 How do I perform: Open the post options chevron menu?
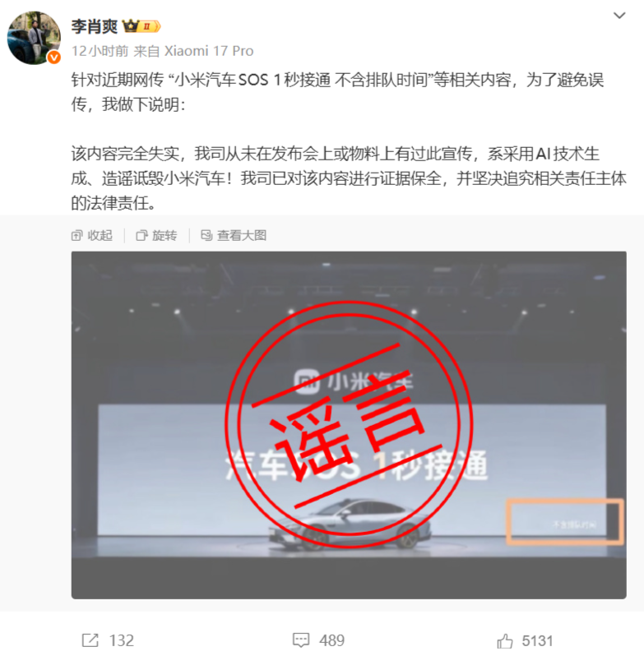point(619,16)
